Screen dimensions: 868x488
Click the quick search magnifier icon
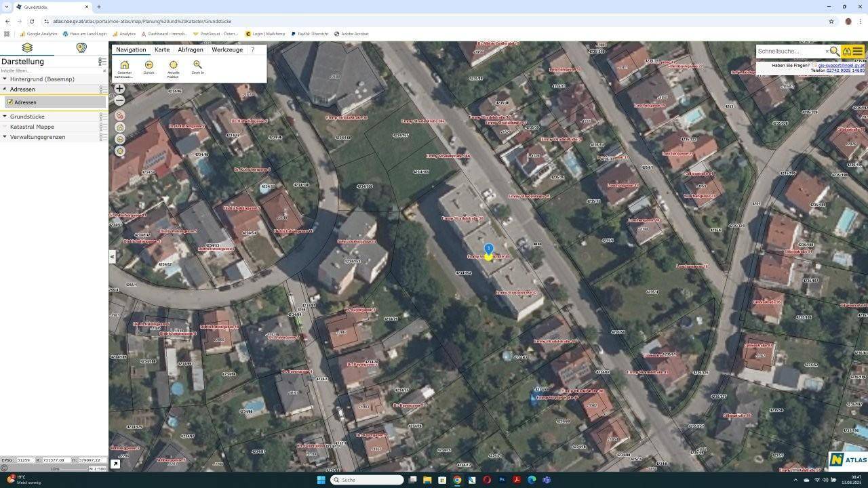coord(834,52)
